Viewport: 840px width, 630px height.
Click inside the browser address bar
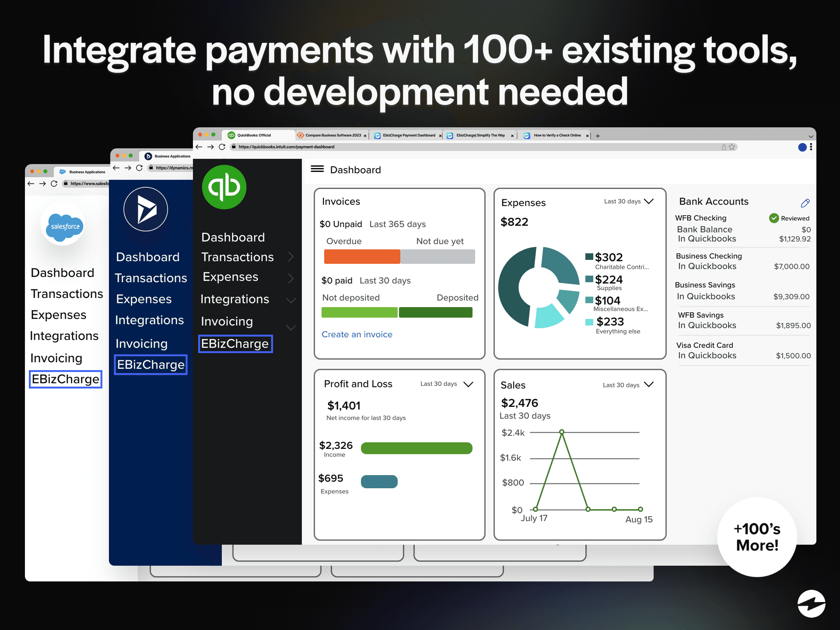coord(437,147)
